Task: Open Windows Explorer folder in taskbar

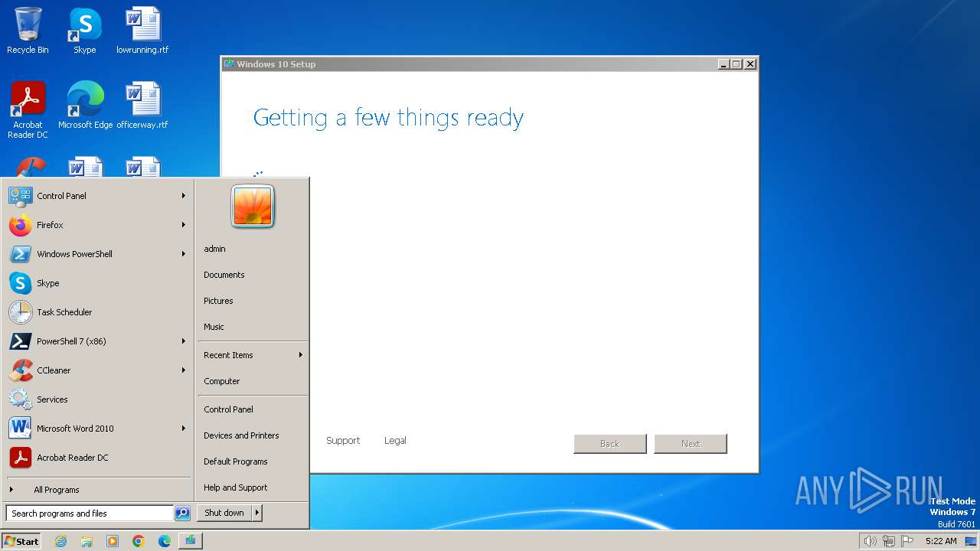Action: click(87, 541)
